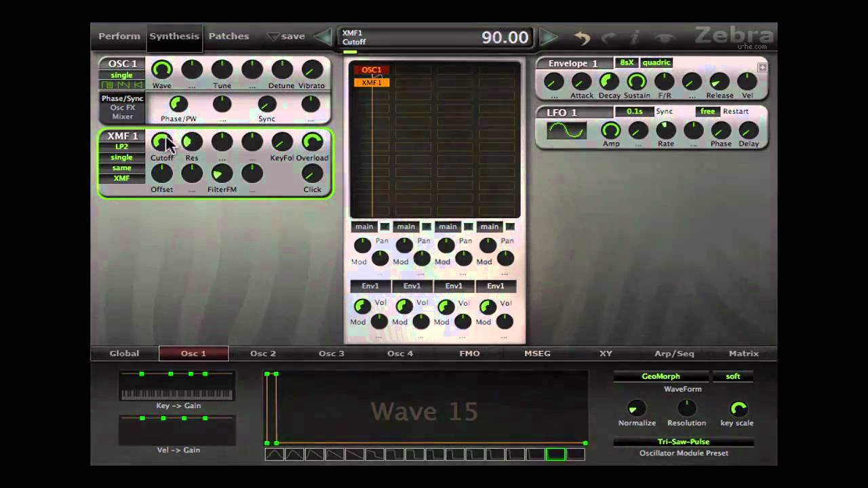The image size is (868, 488).
Task: Open the Osc 2 tab
Action: [x=263, y=353]
